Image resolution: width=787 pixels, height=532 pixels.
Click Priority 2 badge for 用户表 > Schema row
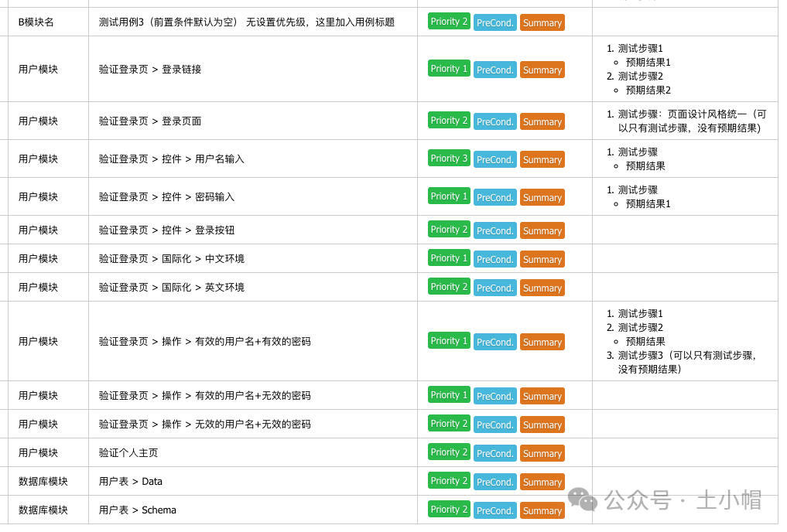pos(449,510)
